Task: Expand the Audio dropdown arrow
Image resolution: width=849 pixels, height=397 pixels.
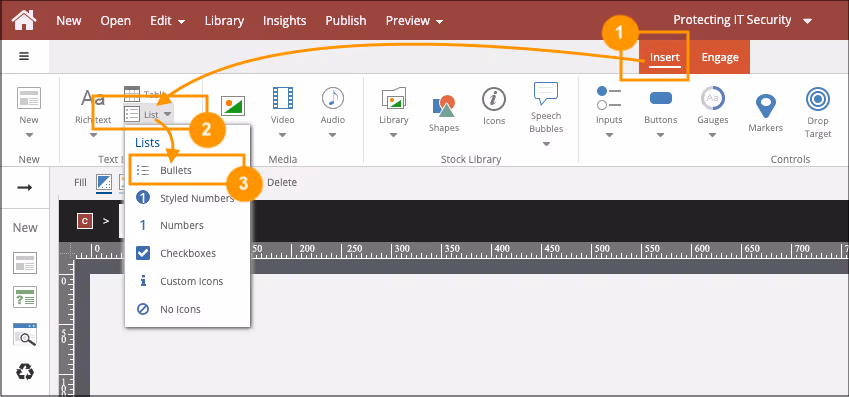Action: pyautogui.click(x=333, y=135)
